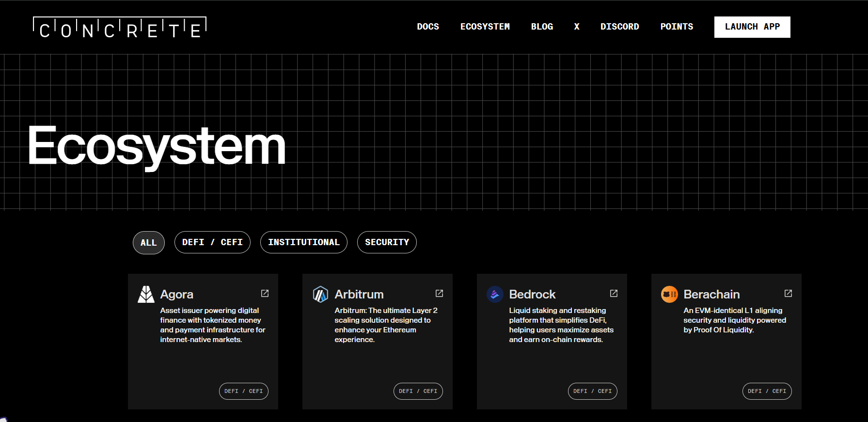Click the DEFI / CEFI tag on Berachain card
This screenshot has height=422, width=868.
tap(767, 391)
